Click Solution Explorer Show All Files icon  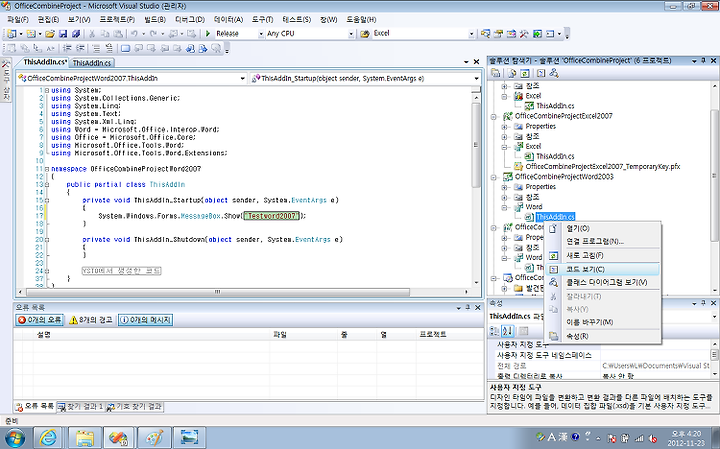[512, 73]
